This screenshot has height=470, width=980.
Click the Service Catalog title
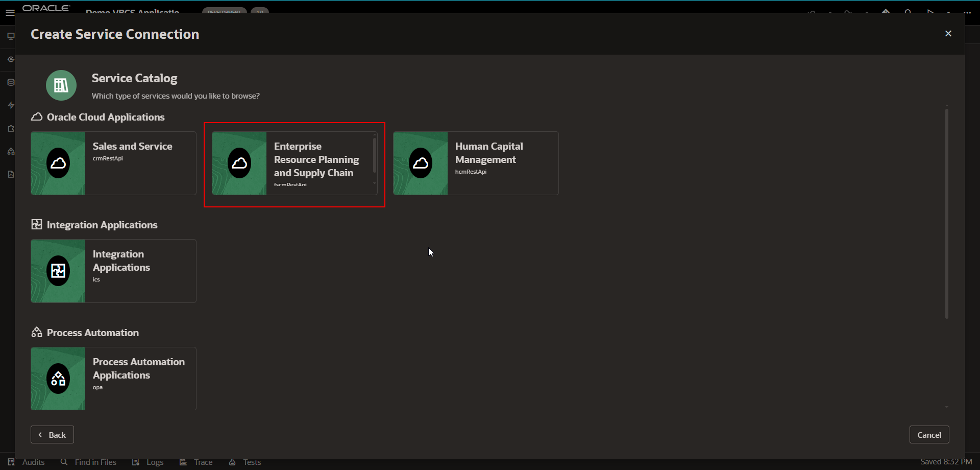tap(134, 78)
